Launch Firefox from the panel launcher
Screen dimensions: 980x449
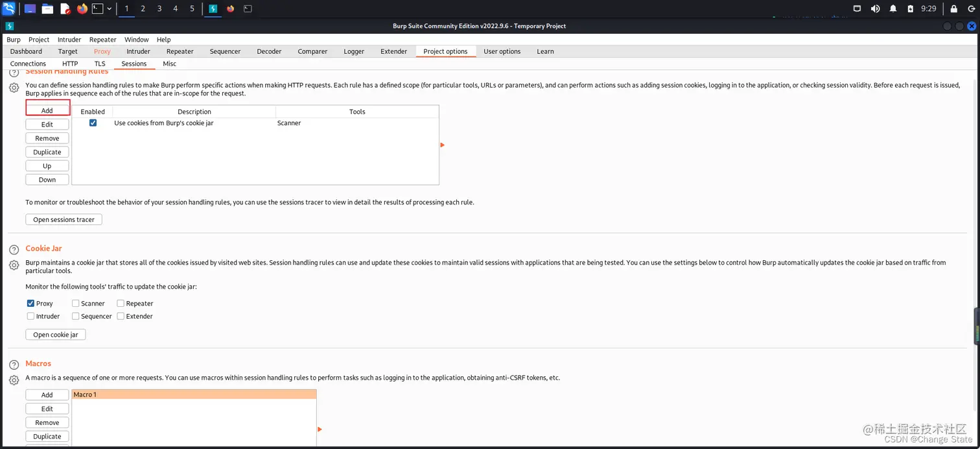(x=82, y=8)
